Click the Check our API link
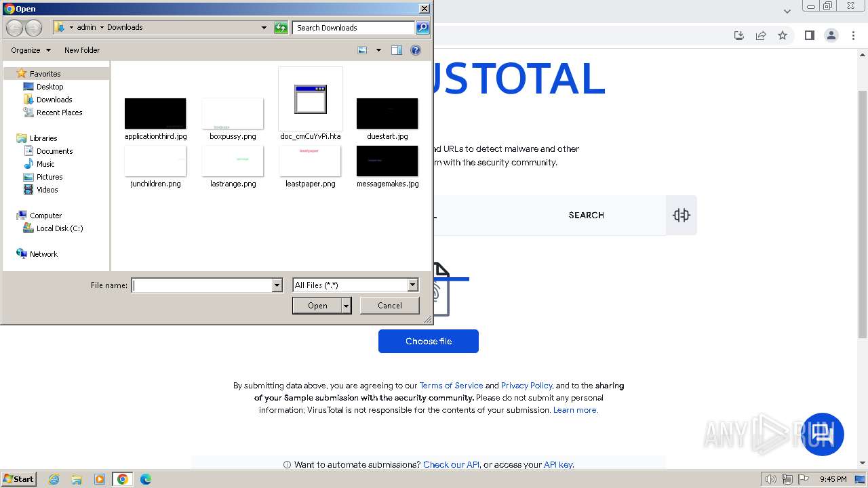Screen dimensions: 868x488 click(451, 465)
